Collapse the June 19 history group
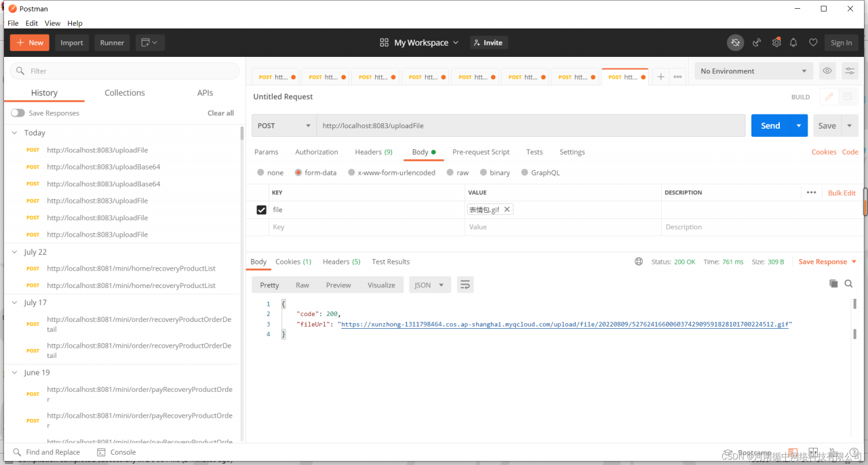Viewport: 868px width, 465px height. [15, 372]
